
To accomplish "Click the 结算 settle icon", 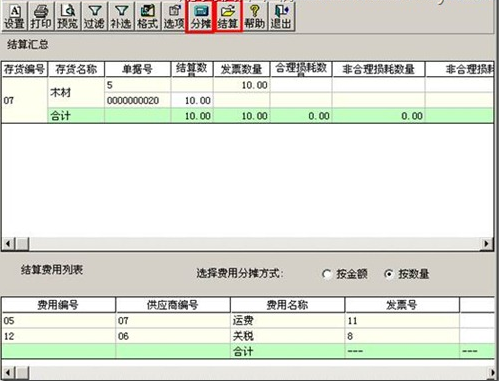I will pyautogui.click(x=228, y=17).
